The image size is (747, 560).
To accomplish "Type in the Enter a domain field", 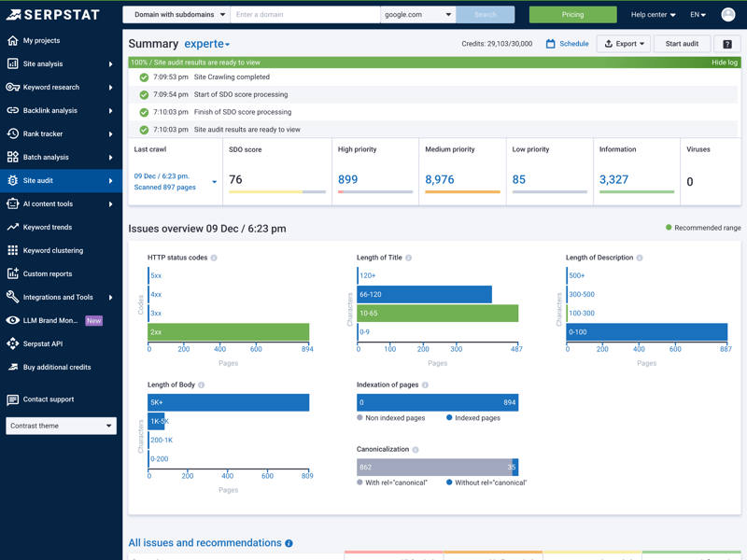I will (304, 15).
